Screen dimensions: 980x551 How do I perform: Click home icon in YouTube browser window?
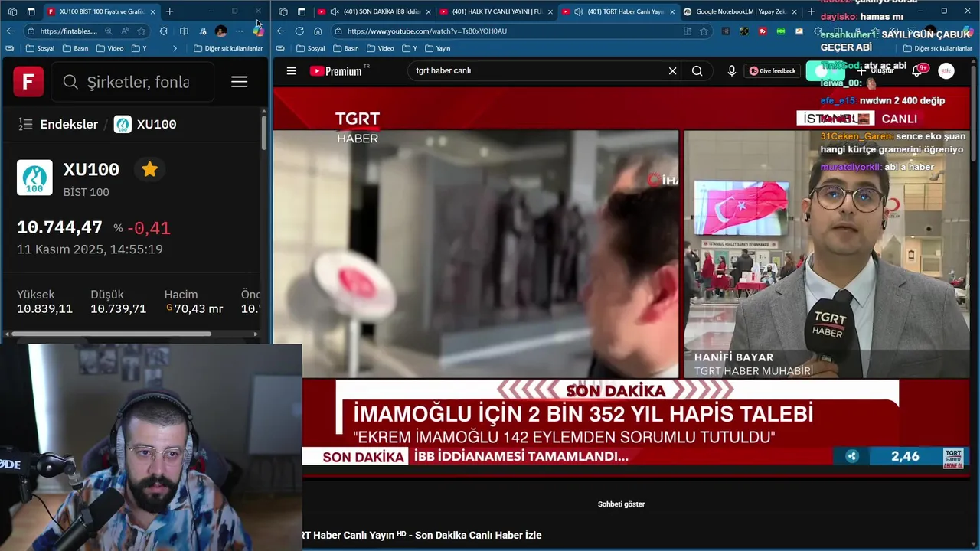[x=318, y=31]
